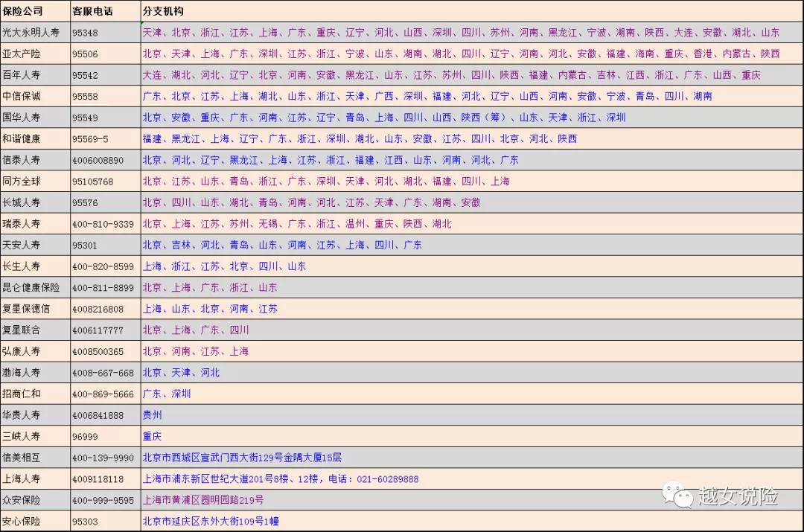Select the 上海人寿 cell

pos(35,479)
